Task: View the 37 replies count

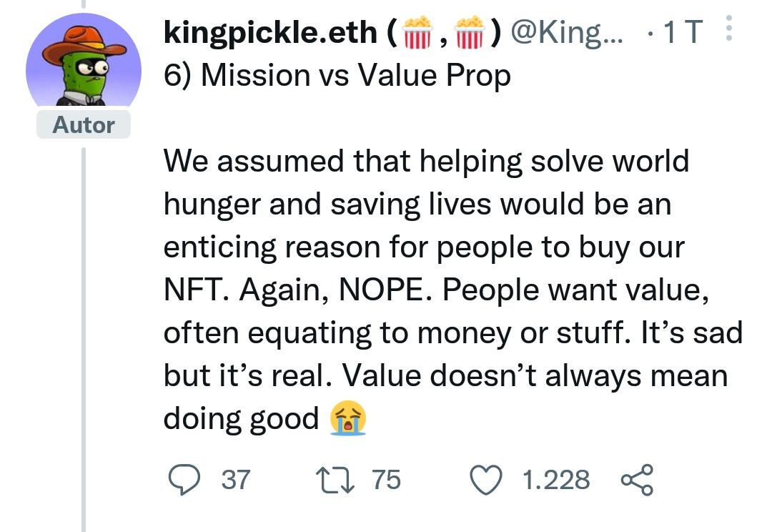Action: [x=235, y=480]
